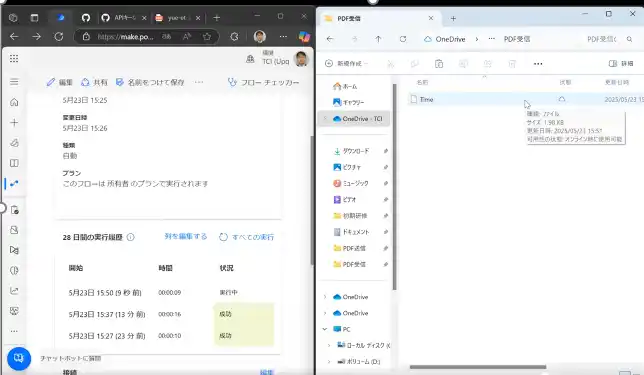The height and width of the screenshot is (375, 644).
Task: Open ピクチャ quick access folder
Action: tap(347, 167)
